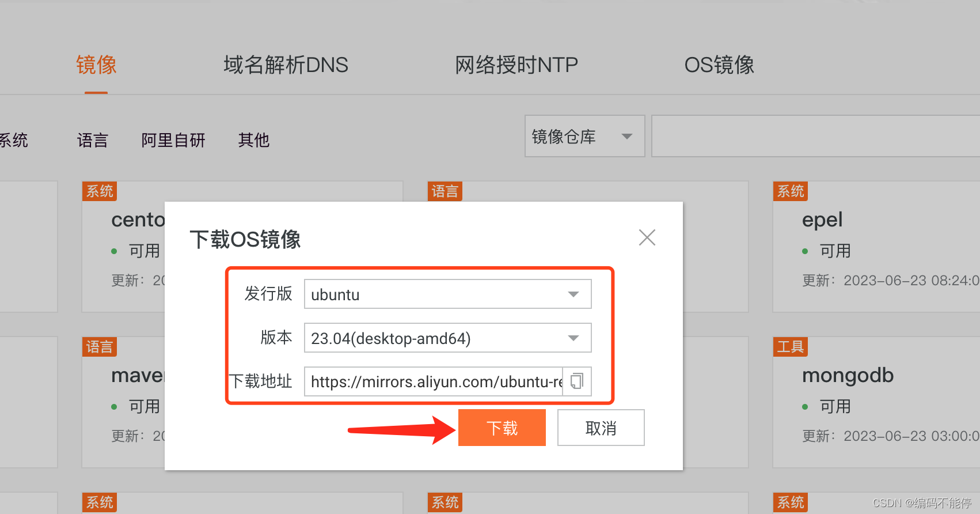Open the maven mirror card
Screen dimensions: 980x514
[138, 375]
